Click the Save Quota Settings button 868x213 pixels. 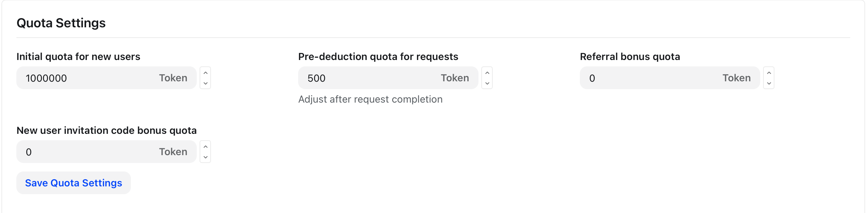point(74,183)
